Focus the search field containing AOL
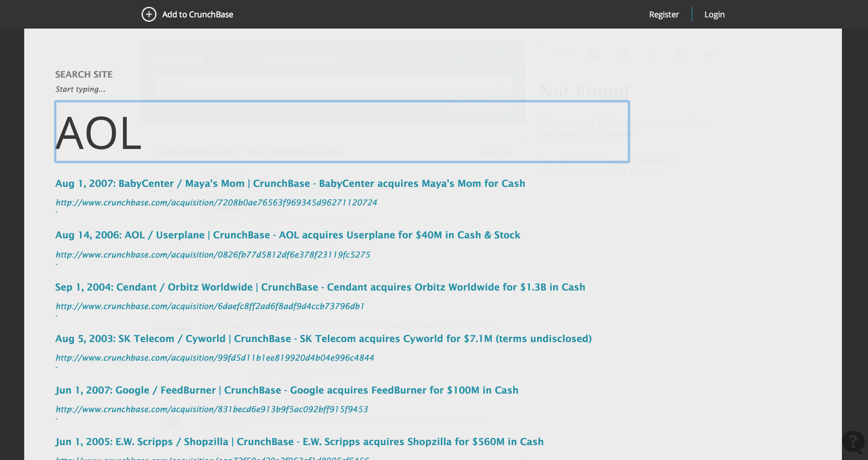The width and height of the screenshot is (868, 460). point(342,132)
